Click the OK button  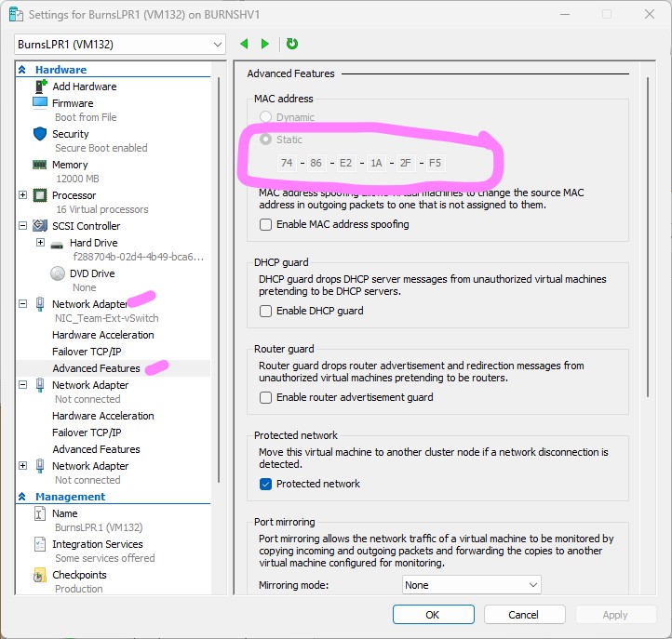point(434,615)
